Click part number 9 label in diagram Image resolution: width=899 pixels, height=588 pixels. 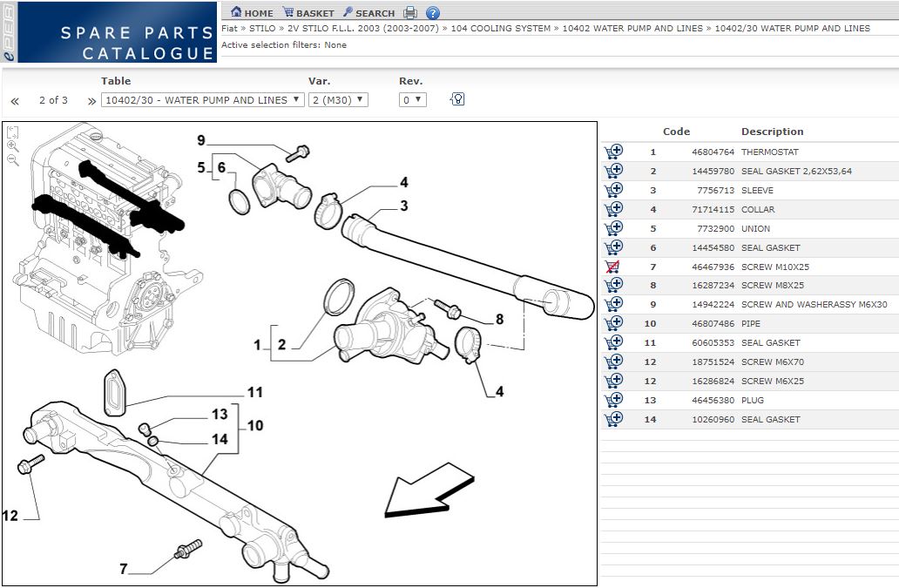point(201,140)
